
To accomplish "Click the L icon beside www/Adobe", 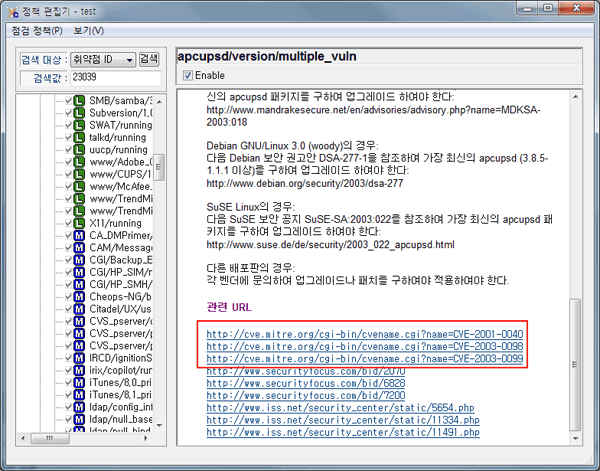I will 79,162.
